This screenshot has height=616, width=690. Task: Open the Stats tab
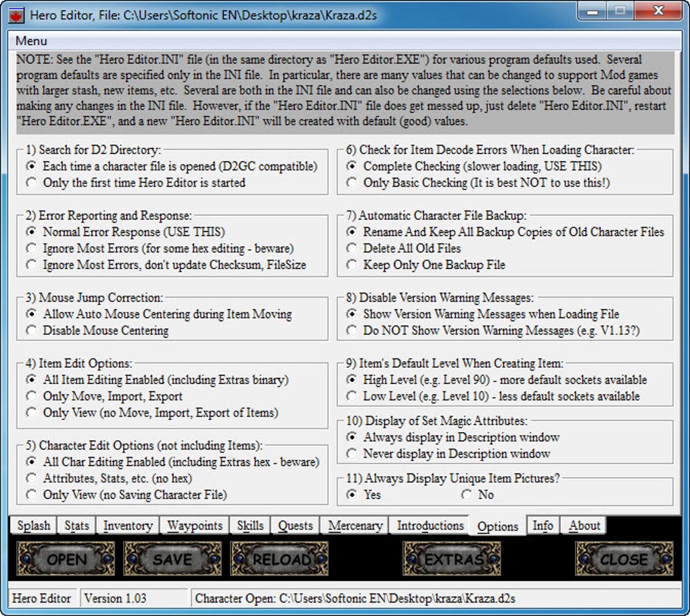[x=76, y=525]
